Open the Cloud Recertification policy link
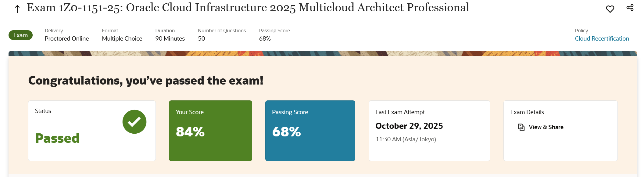The width and height of the screenshot is (644, 177). click(x=602, y=39)
